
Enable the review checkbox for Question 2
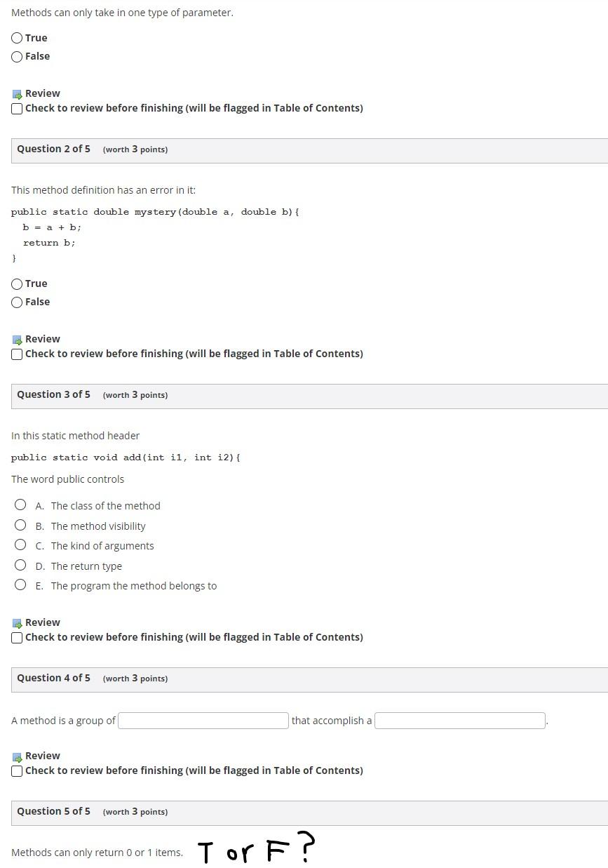(x=16, y=354)
